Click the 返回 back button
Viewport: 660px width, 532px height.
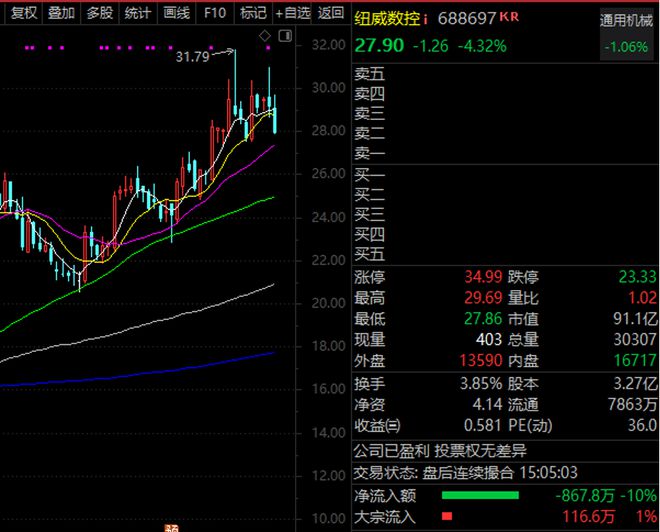[x=330, y=13]
